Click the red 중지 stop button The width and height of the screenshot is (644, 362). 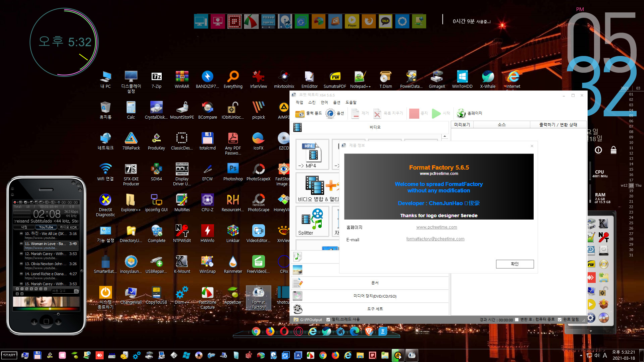point(418,113)
